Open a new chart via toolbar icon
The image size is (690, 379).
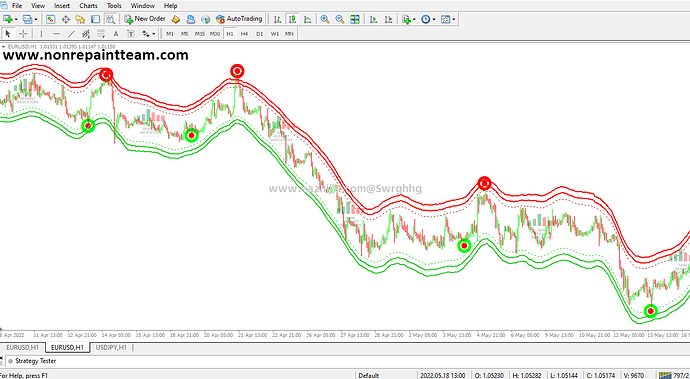tap(8, 19)
